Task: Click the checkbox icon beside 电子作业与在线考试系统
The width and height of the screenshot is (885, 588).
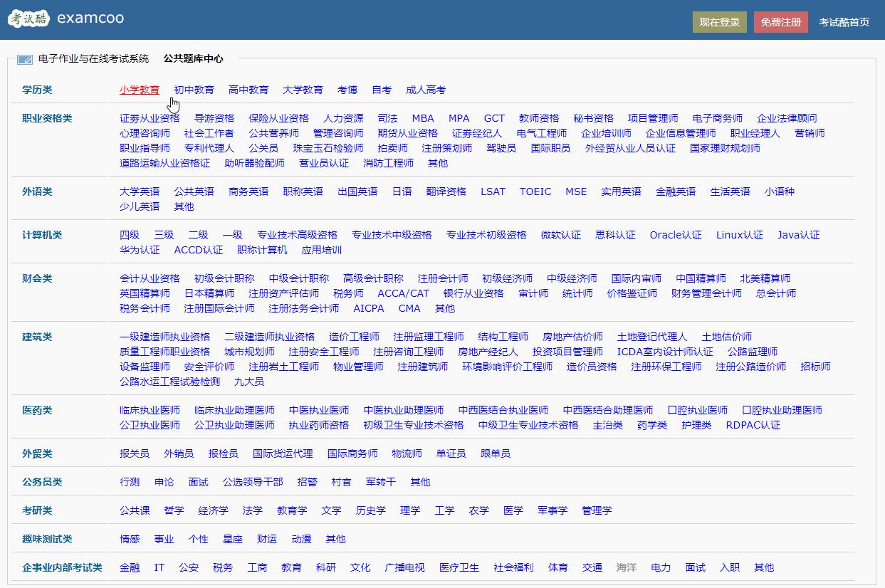Action: point(26,60)
